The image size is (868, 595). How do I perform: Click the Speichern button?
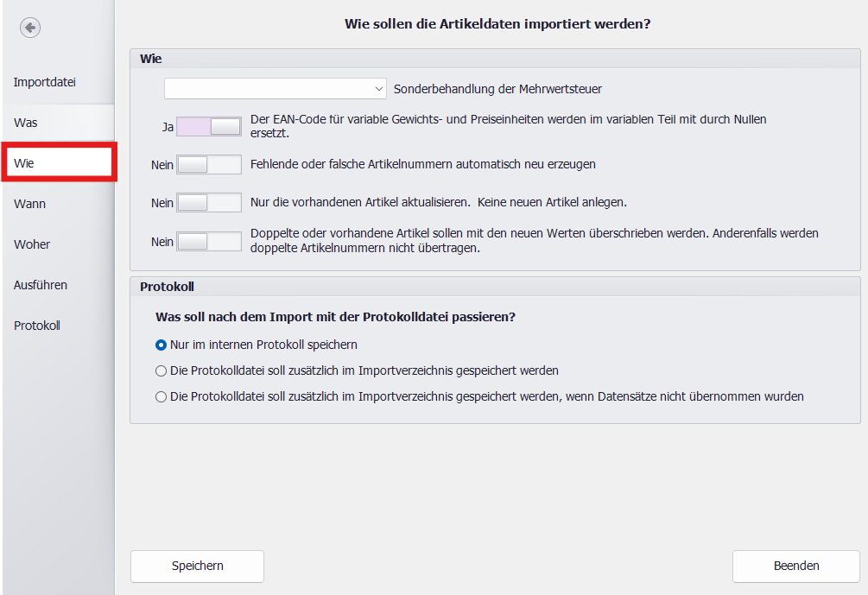197,566
